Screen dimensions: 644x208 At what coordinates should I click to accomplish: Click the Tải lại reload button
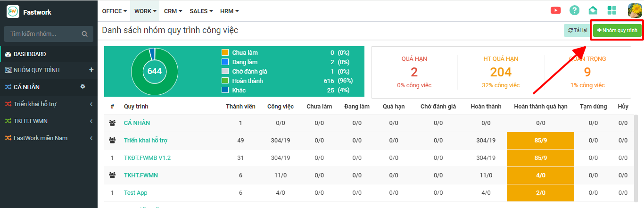577,30
